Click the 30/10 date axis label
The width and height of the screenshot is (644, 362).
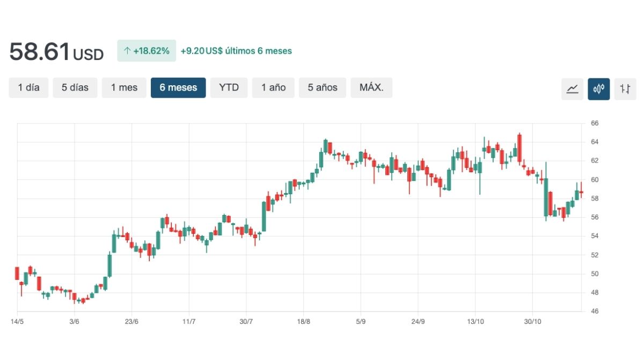coord(532,322)
